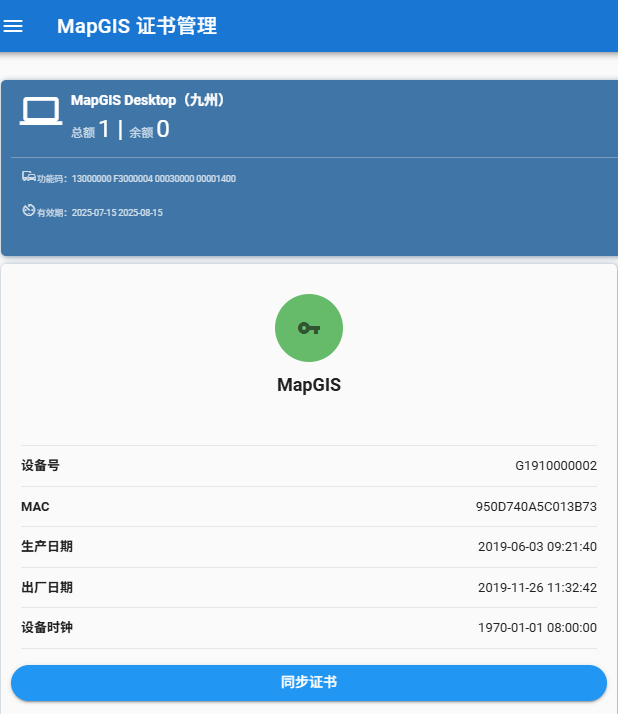The height and width of the screenshot is (714, 618).
Task: Click the 有效期 date range text
Action: pos(117,213)
